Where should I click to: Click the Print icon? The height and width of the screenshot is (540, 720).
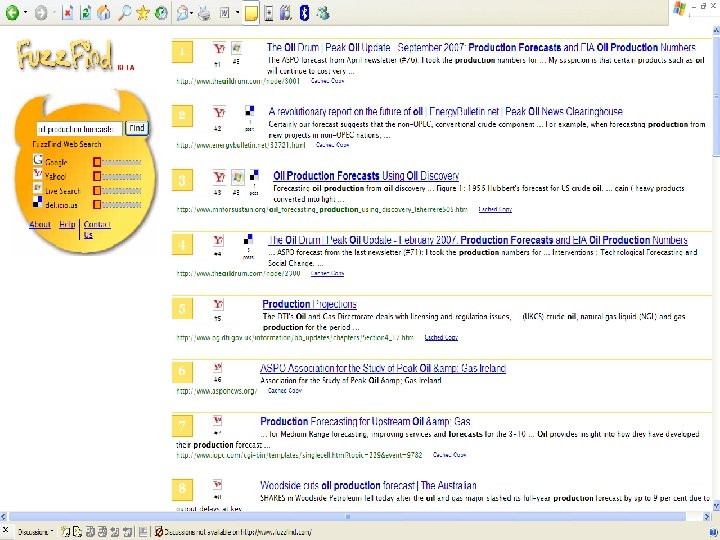[x=204, y=13]
